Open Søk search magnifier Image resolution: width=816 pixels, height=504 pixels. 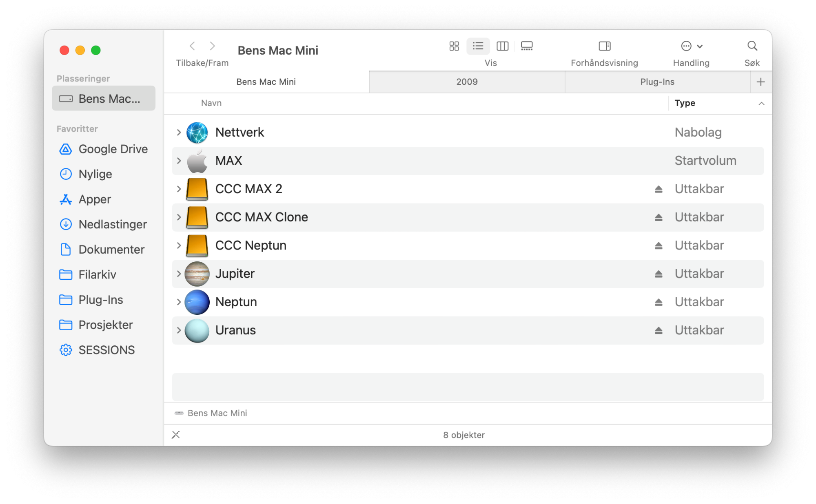(x=752, y=46)
